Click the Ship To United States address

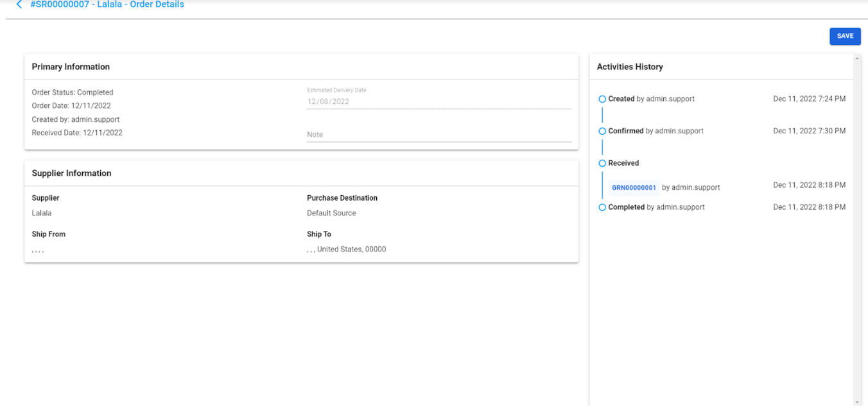(347, 249)
